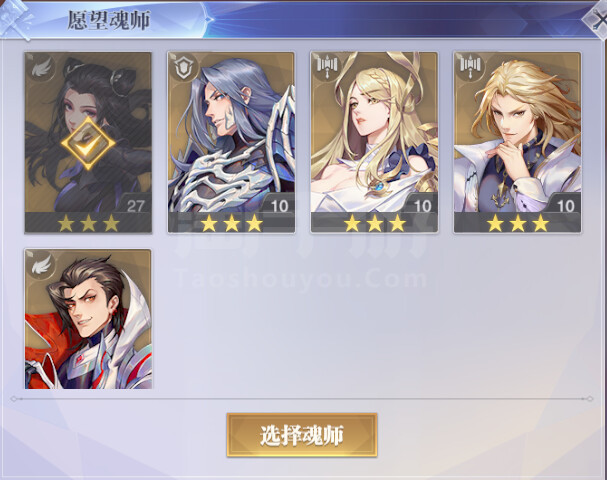Click the wing class icon on red-cloaked man card
The width and height of the screenshot is (607, 480).
coord(41,265)
